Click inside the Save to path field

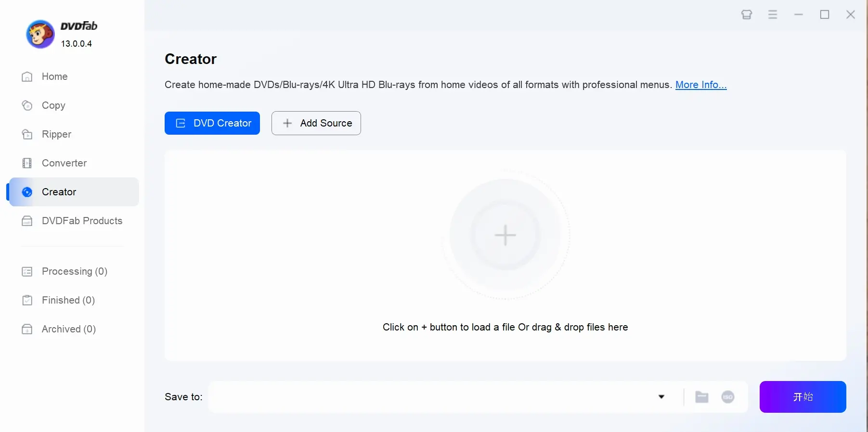(x=431, y=397)
